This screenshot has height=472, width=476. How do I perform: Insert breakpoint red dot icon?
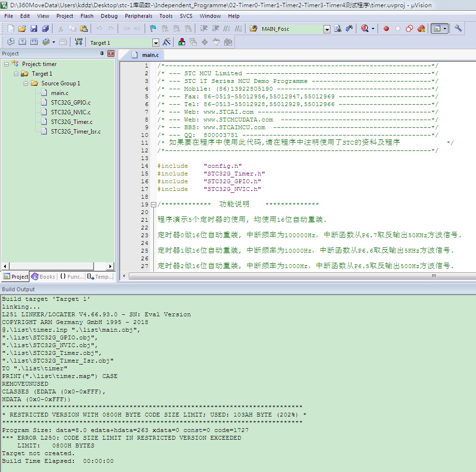386,28
